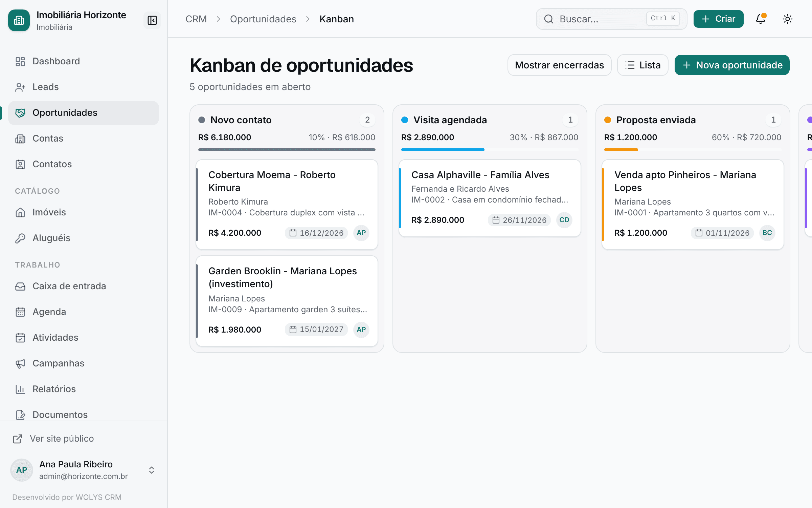Click the Imóveis house icon
The image size is (812, 508).
click(x=20, y=212)
